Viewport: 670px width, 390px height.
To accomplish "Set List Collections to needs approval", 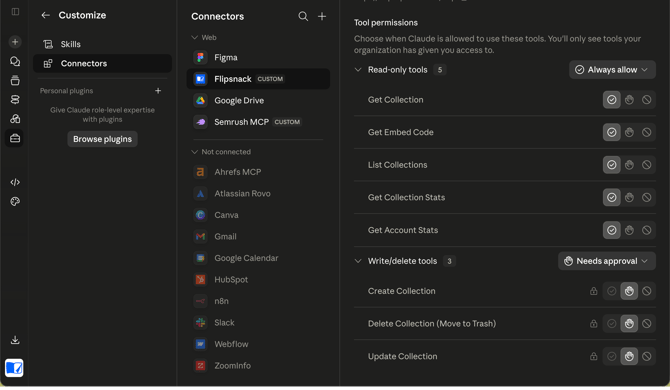I will pyautogui.click(x=629, y=165).
